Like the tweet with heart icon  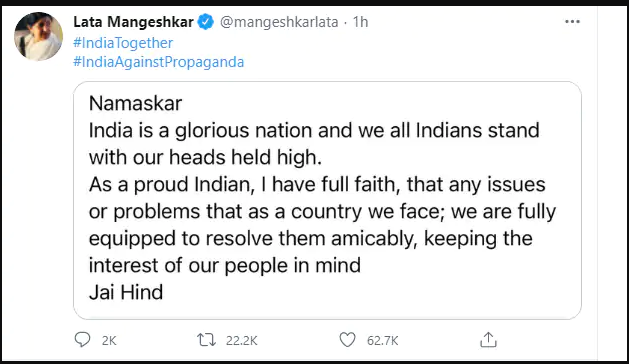pyautogui.click(x=347, y=340)
